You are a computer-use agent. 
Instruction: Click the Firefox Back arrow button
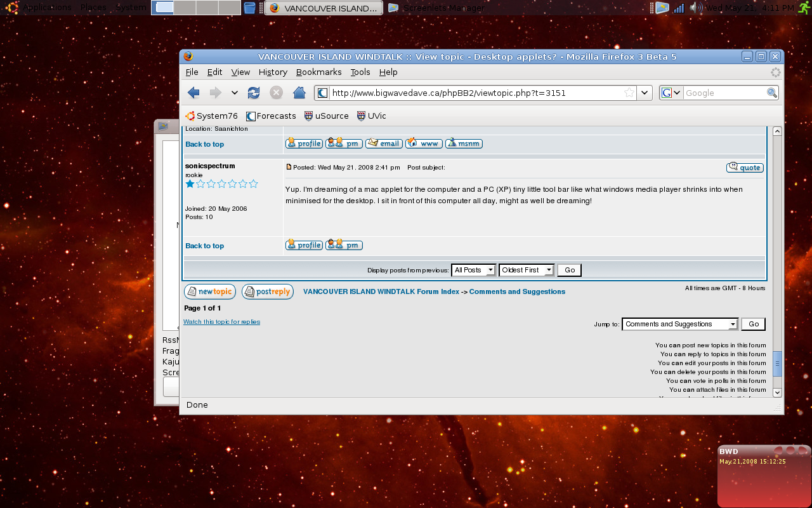pos(194,93)
